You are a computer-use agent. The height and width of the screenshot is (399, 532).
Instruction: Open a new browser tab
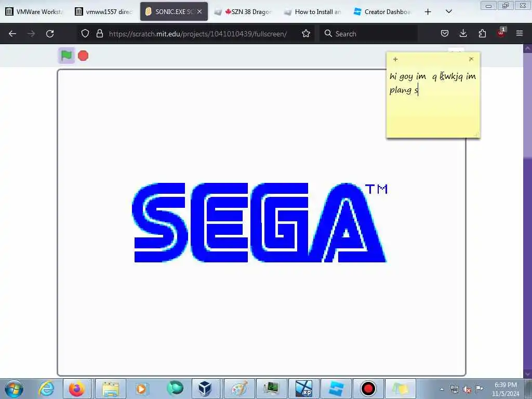(428, 12)
